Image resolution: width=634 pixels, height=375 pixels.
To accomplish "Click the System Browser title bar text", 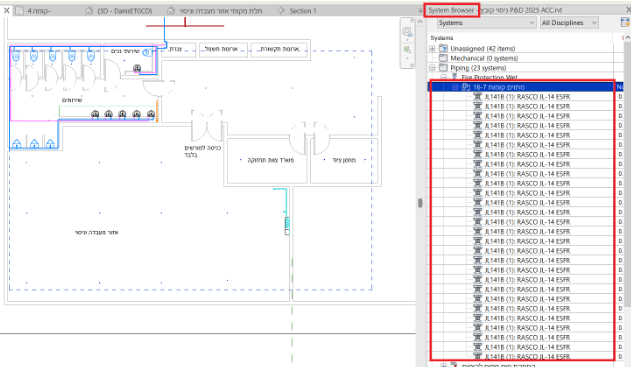I will [x=451, y=10].
